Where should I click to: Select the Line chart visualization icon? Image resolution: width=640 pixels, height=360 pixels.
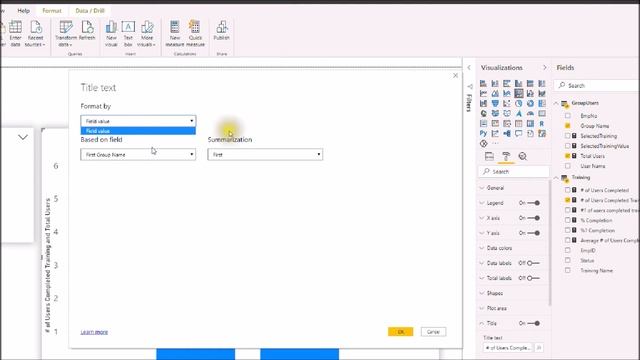pyautogui.click(x=483, y=93)
